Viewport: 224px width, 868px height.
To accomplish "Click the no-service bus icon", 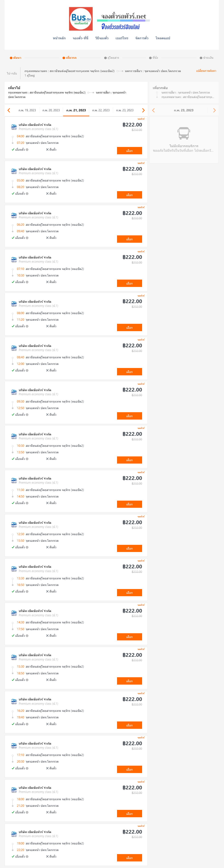I will click(x=184, y=133).
